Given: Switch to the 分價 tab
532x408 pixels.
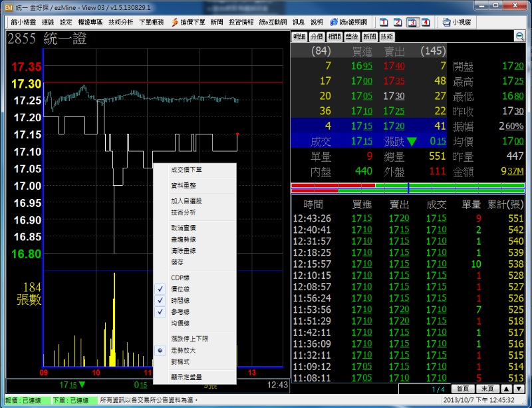Looking at the screenshot, I should [317, 37].
